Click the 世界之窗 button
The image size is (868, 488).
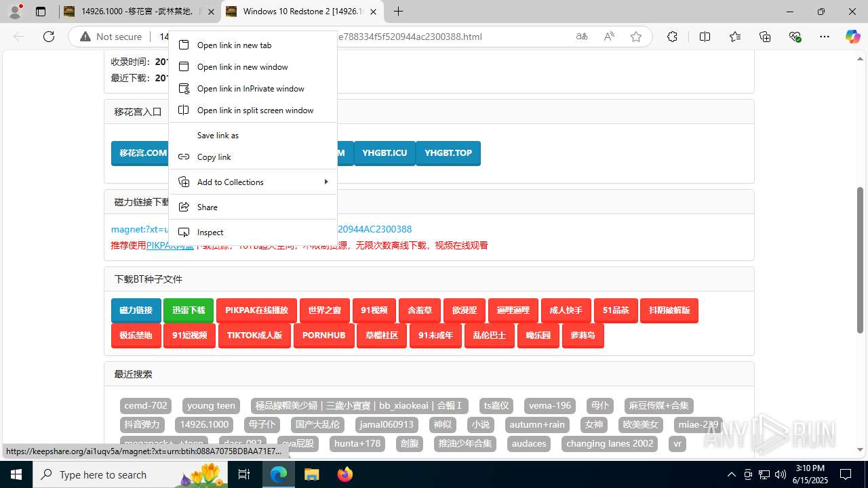pyautogui.click(x=324, y=310)
